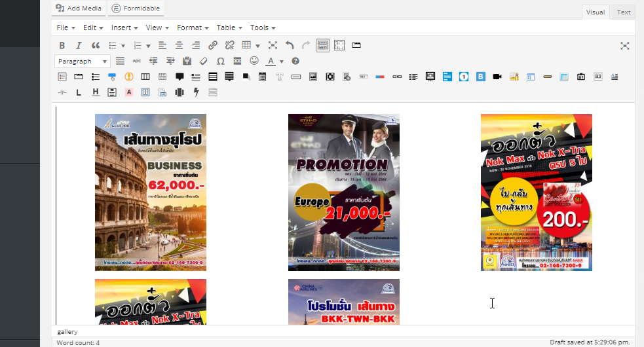
Task: Toggle distraction-free mode at the toolbar's right
Action: tap(625, 46)
